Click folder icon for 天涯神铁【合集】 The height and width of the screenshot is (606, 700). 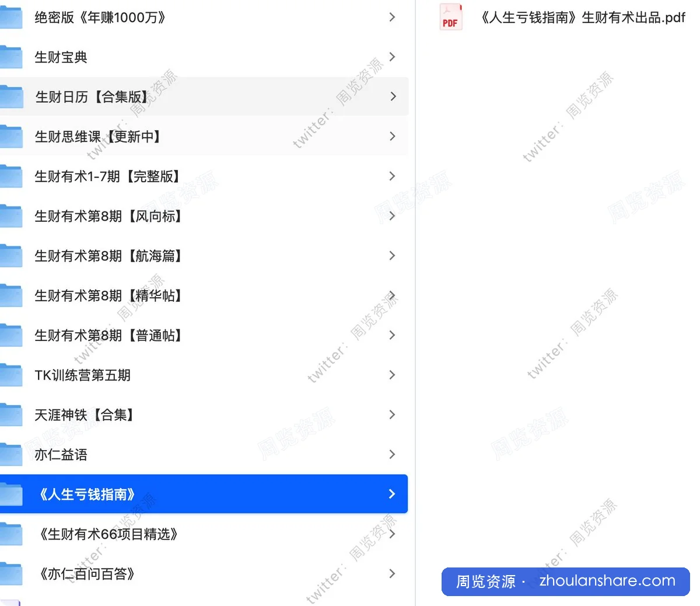(x=11, y=415)
